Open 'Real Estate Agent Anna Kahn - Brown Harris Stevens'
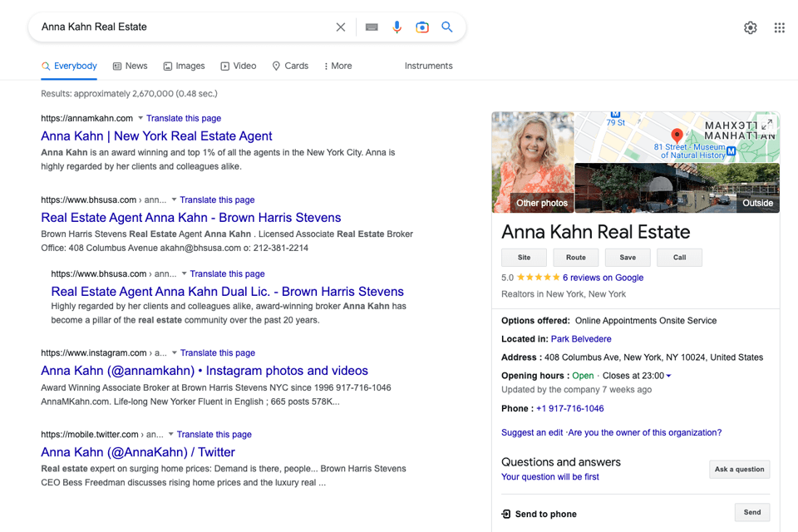 [x=191, y=218]
